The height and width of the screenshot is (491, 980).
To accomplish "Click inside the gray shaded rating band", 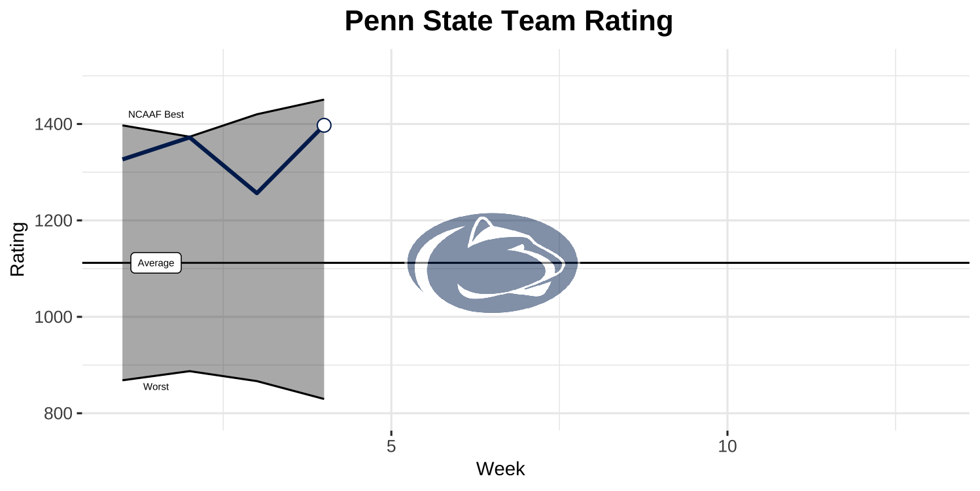I will pyautogui.click(x=222, y=314).
